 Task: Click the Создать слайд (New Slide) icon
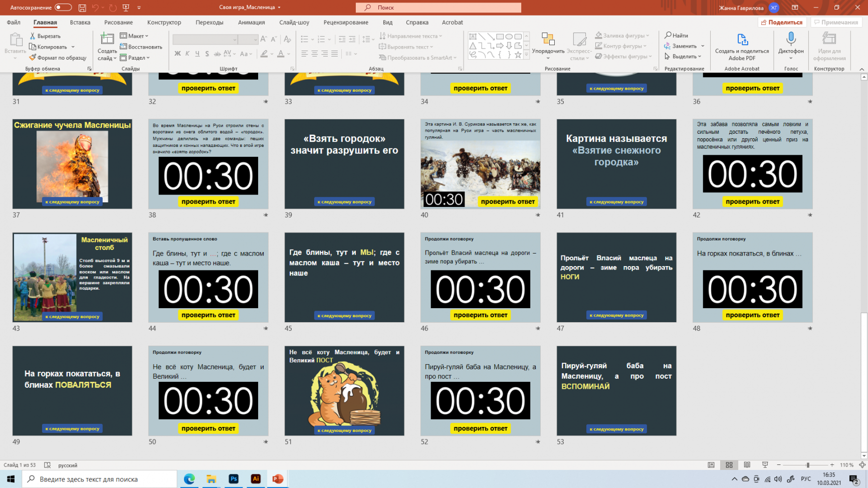point(107,40)
